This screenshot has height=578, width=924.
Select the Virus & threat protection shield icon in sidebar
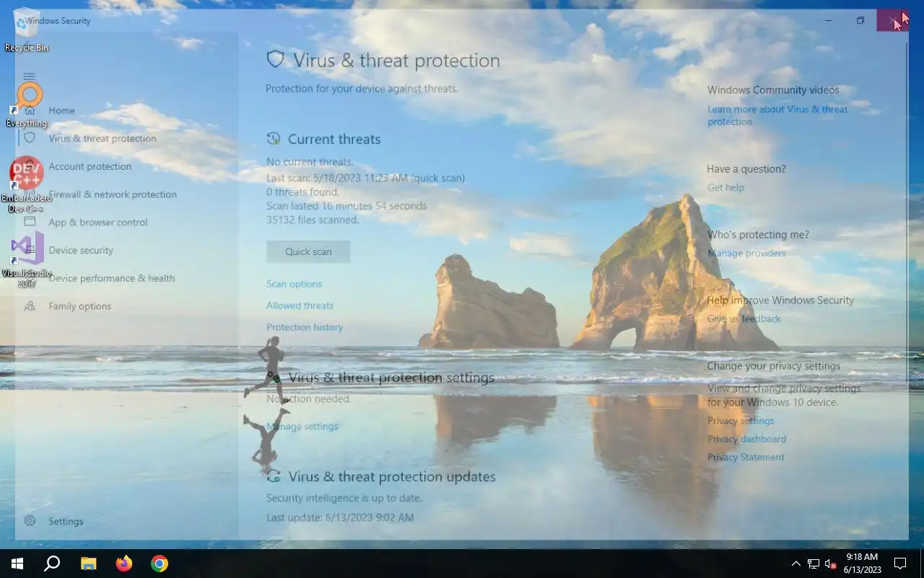[x=30, y=138]
